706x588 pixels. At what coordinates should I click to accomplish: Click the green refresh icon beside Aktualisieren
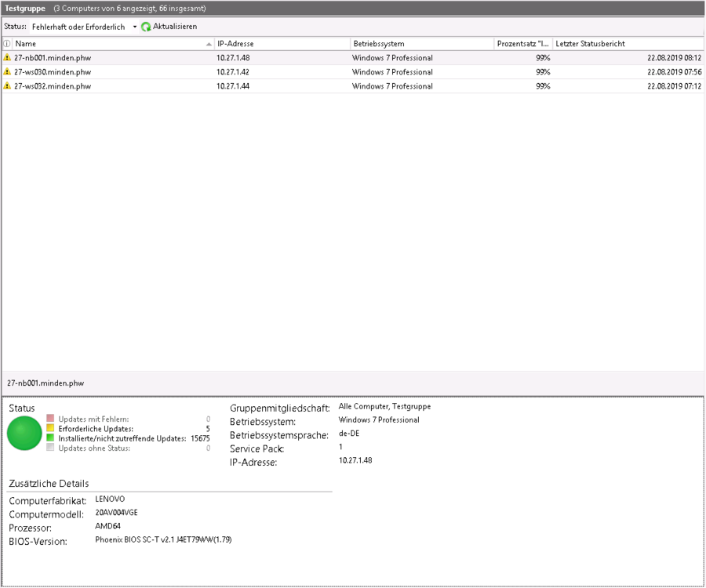(x=146, y=27)
